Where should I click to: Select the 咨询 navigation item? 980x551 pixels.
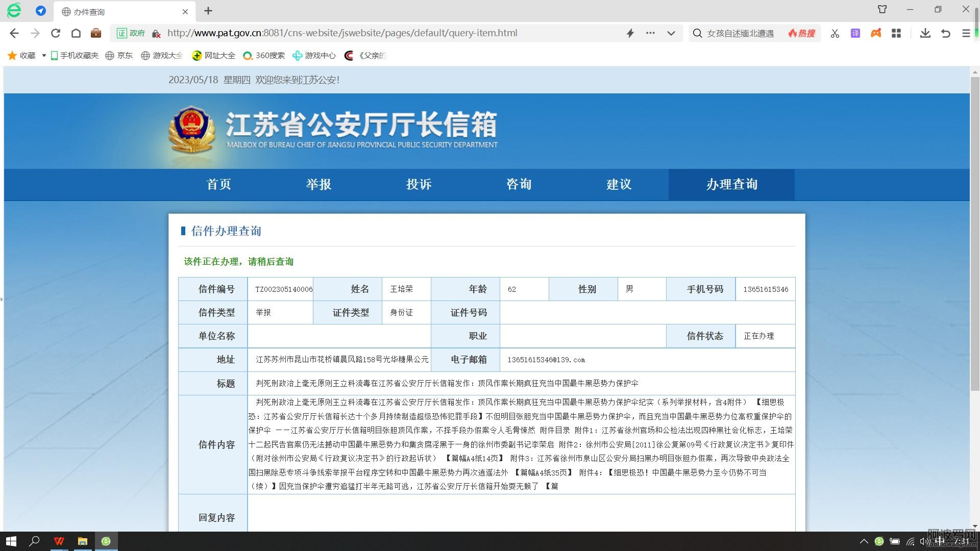coord(519,184)
